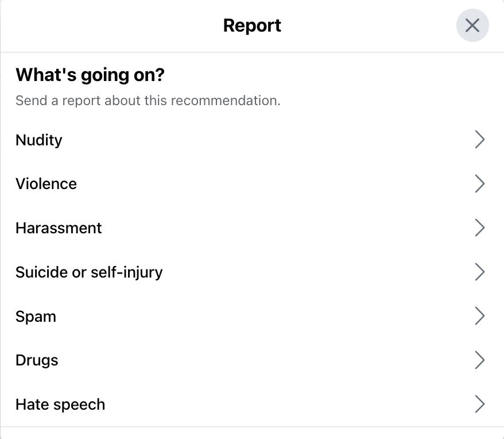Image resolution: width=504 pixels, height=439 pixels.
Task: Click the chevron arrow beside Spam
Action: point(479,316)
